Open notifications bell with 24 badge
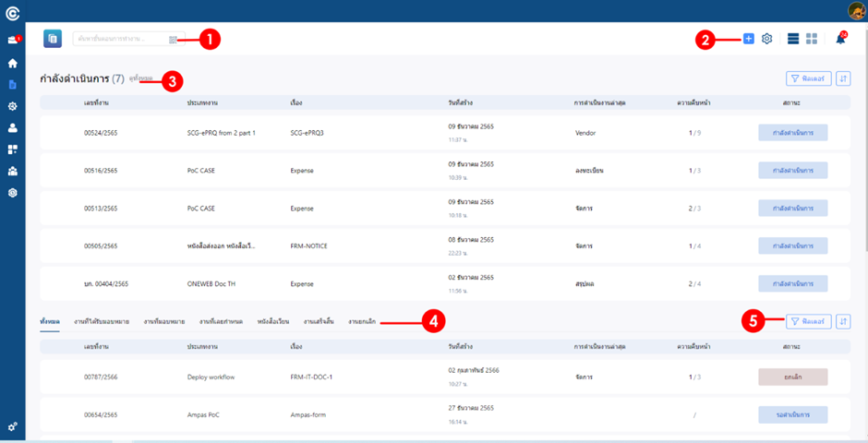868x443 pixels. (x=840, y=39)
